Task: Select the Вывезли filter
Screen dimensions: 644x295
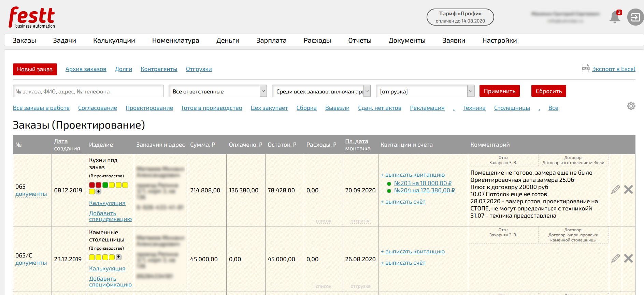Action: [x=337, y=108]
